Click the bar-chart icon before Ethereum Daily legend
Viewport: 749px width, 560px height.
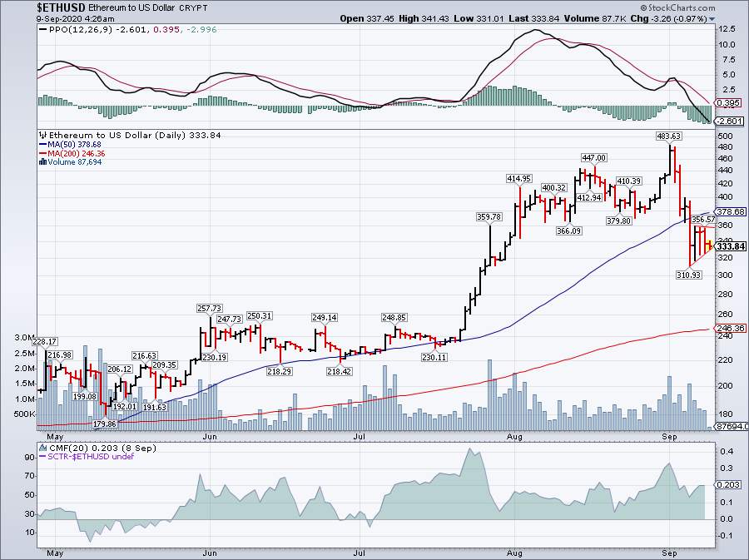coord(43,135)
